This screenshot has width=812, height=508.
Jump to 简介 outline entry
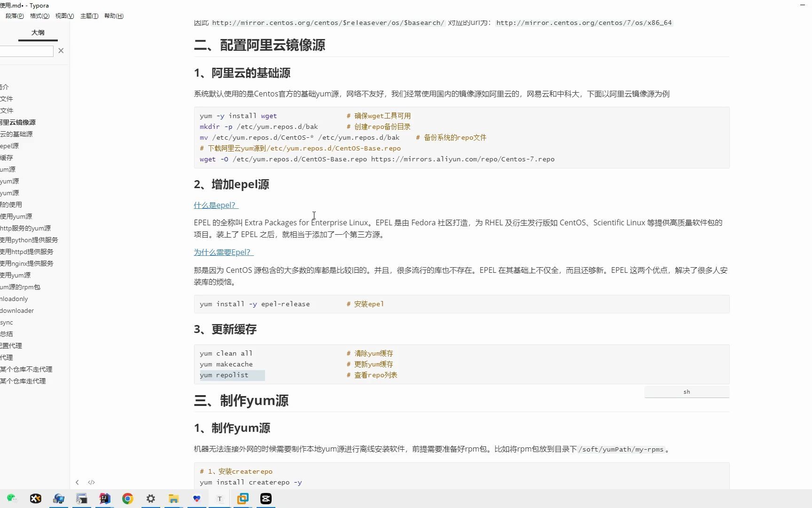tap(4, 87)
